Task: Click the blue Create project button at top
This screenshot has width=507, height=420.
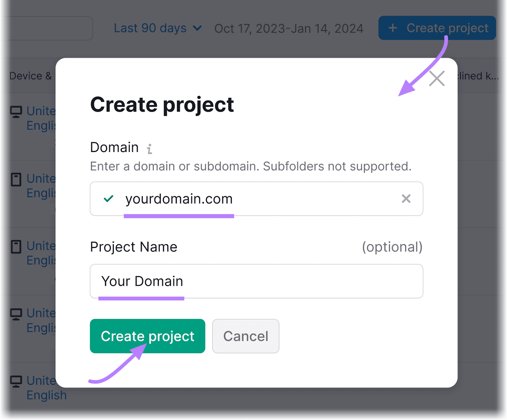Action: tap(437, 28)
